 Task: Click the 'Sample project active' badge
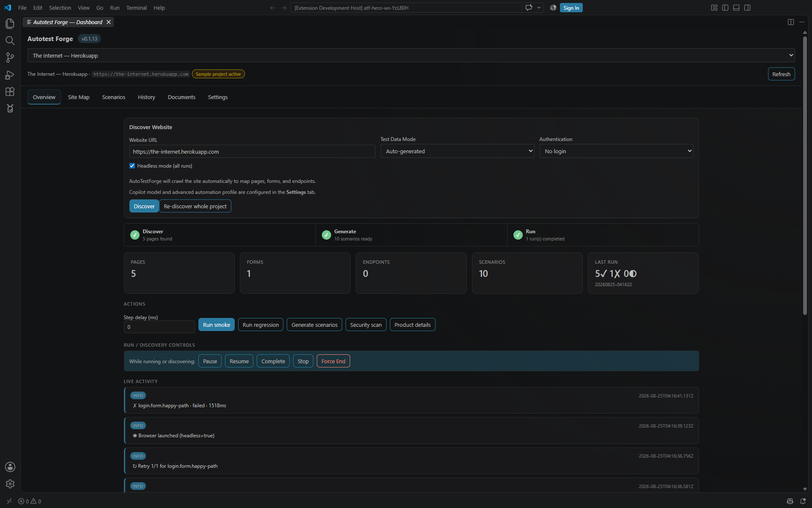pyautogui.click(x=218, y=74)
